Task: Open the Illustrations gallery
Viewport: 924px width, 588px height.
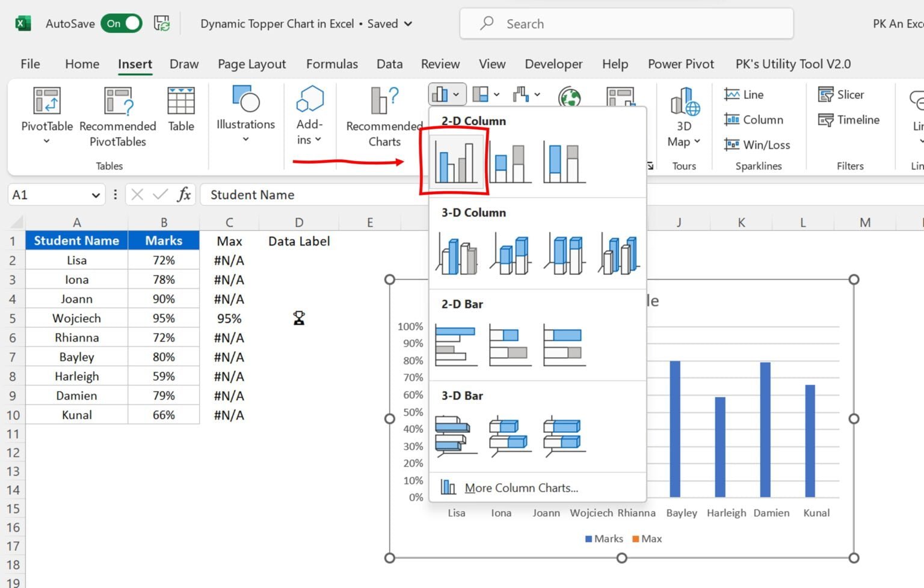Action: click(245, 117)
